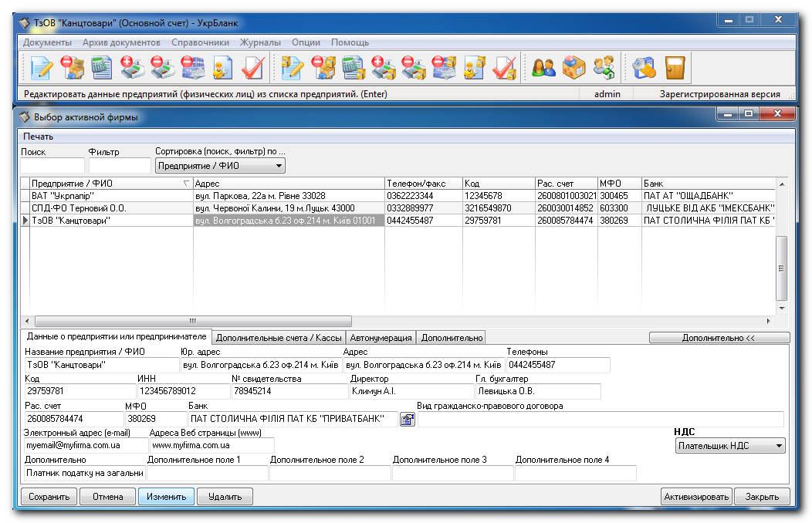Expand the НДС 'Плательщик НДС' dropdown
The image size is (812, 523).
(x=730, y=445)
